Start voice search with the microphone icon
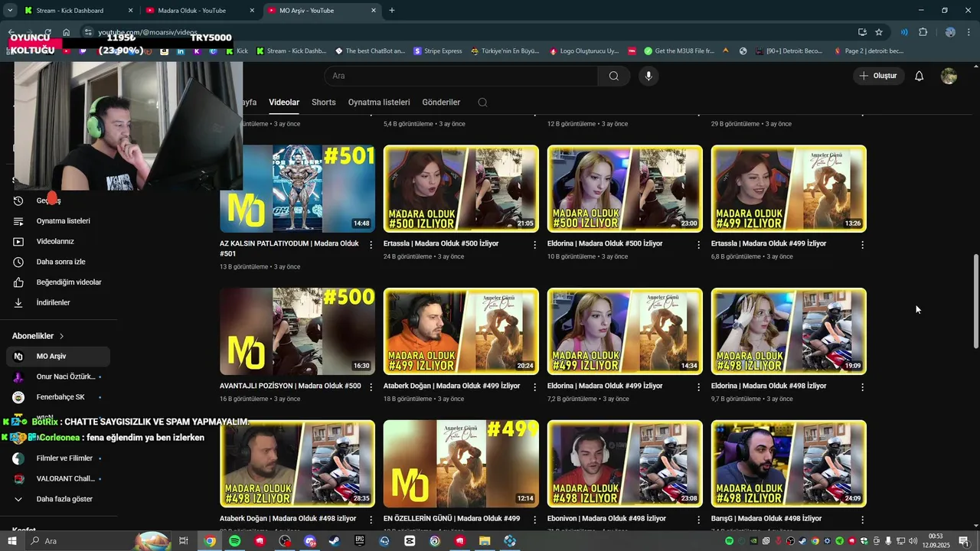This screenshot has width=980, height=551. coord(648,76)
